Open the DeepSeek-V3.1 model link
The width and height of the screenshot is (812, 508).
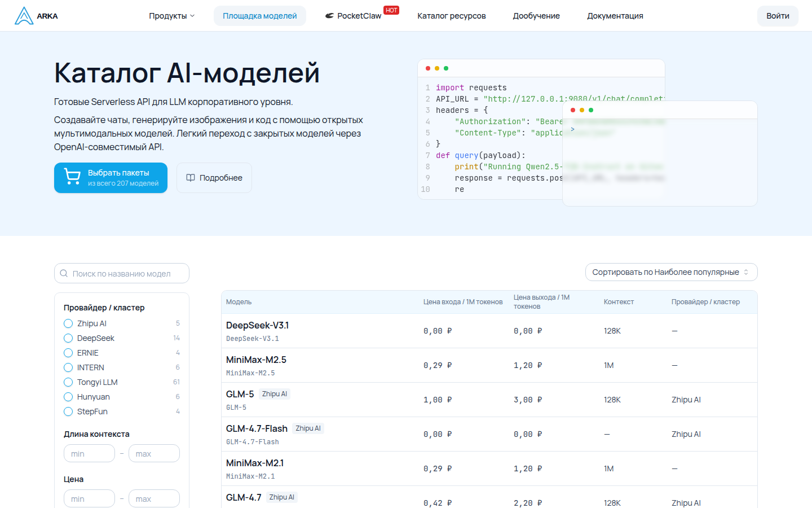pyautogui.click(x=257, y=325)
